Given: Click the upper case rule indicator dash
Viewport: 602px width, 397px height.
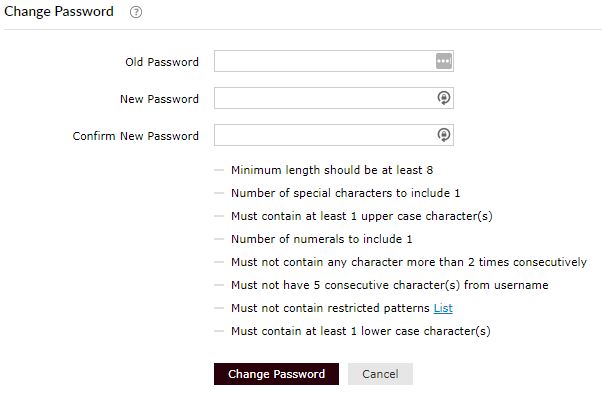Looking at the screenshot, I should click(x=219, y=216).
